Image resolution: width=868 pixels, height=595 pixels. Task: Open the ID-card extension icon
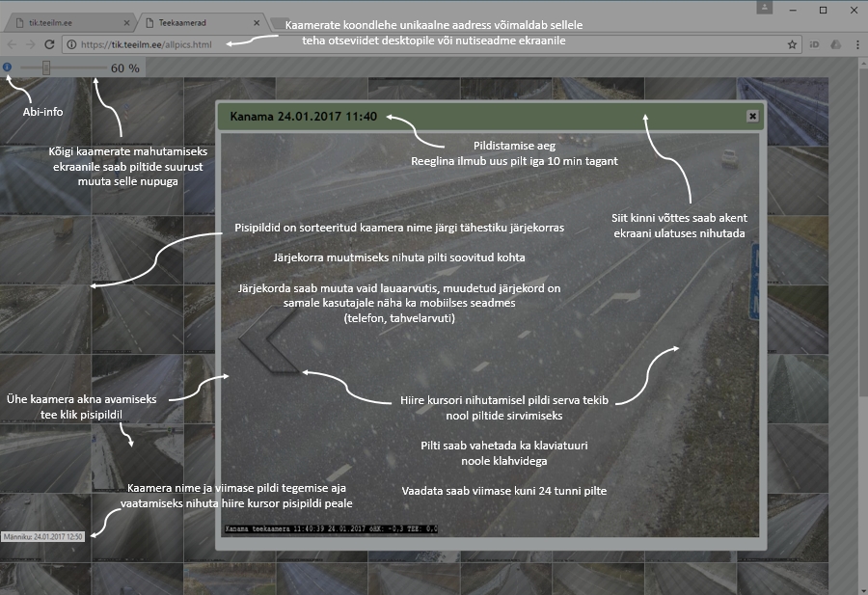pos(815,44)
